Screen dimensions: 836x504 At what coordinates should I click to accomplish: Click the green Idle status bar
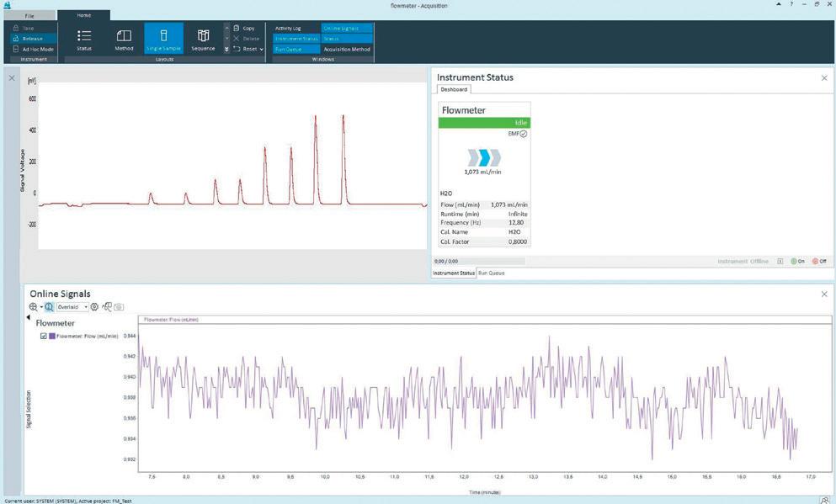(484, 123)
